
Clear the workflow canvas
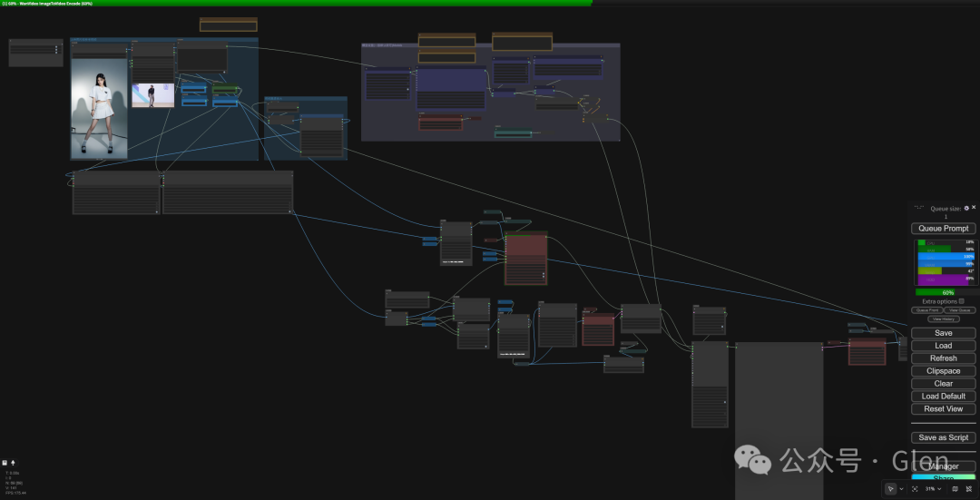pyautogui.click(x=943, y=383)
